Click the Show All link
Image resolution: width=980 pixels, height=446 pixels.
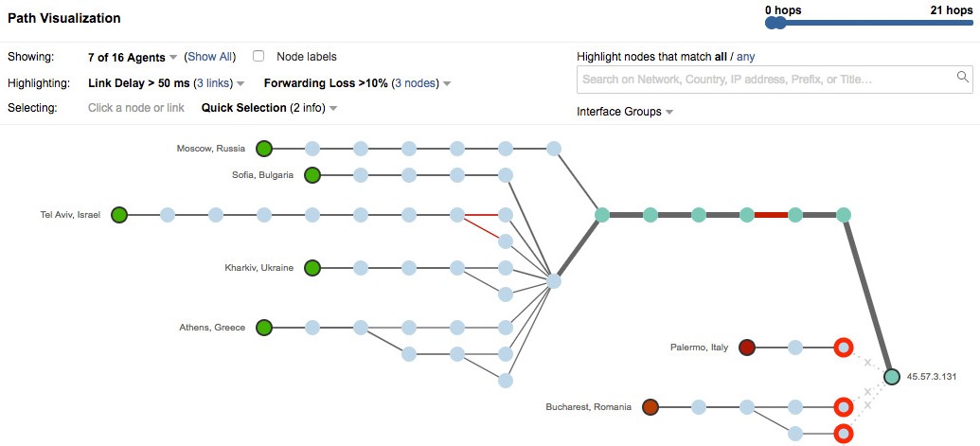point(210,56)
